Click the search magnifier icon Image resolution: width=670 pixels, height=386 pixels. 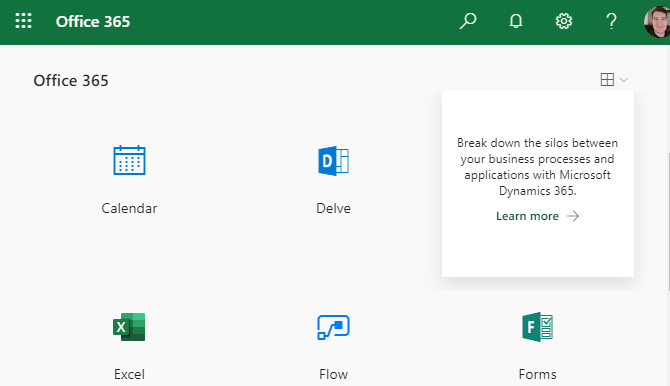point(468,21)
